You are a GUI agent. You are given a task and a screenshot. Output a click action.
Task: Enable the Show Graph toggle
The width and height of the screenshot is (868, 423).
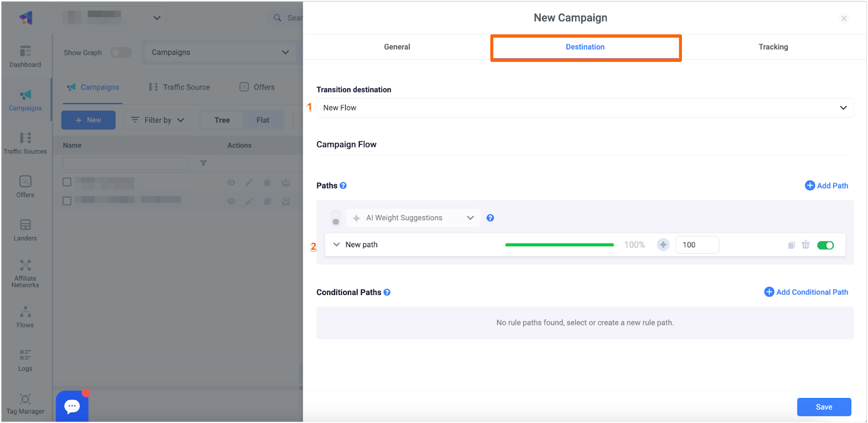point(121,53)
